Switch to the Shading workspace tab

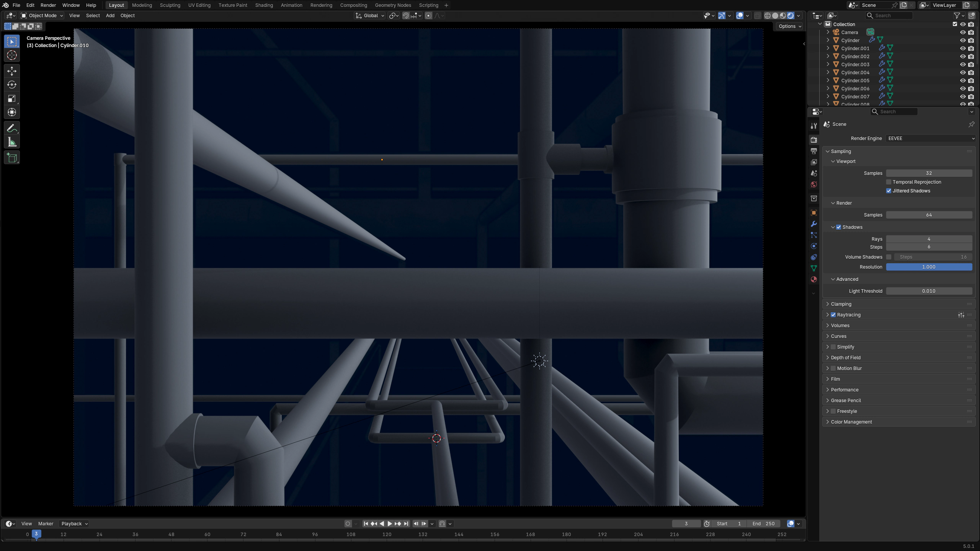263,5
